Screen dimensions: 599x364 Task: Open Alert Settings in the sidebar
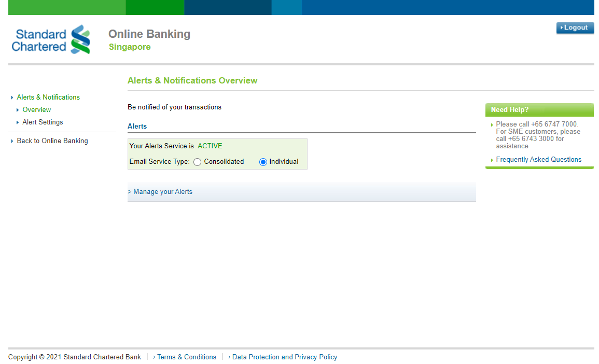(43, 122)
